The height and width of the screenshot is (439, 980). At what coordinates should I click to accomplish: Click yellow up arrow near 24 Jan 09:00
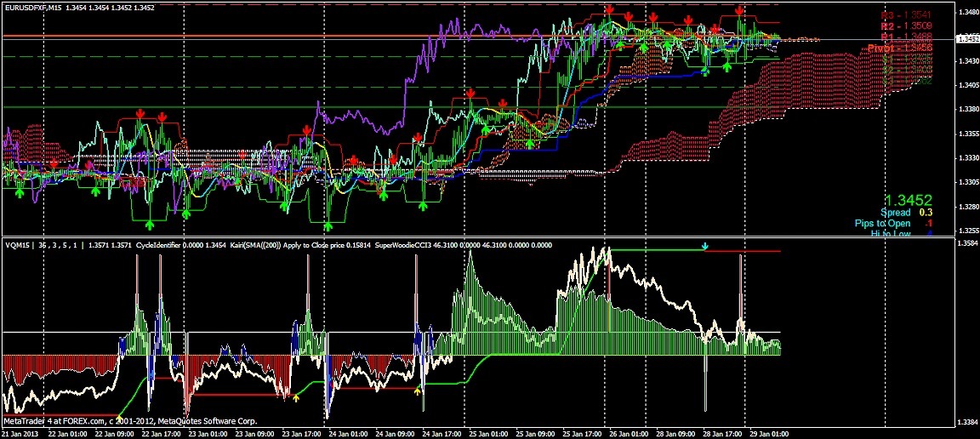417,391
